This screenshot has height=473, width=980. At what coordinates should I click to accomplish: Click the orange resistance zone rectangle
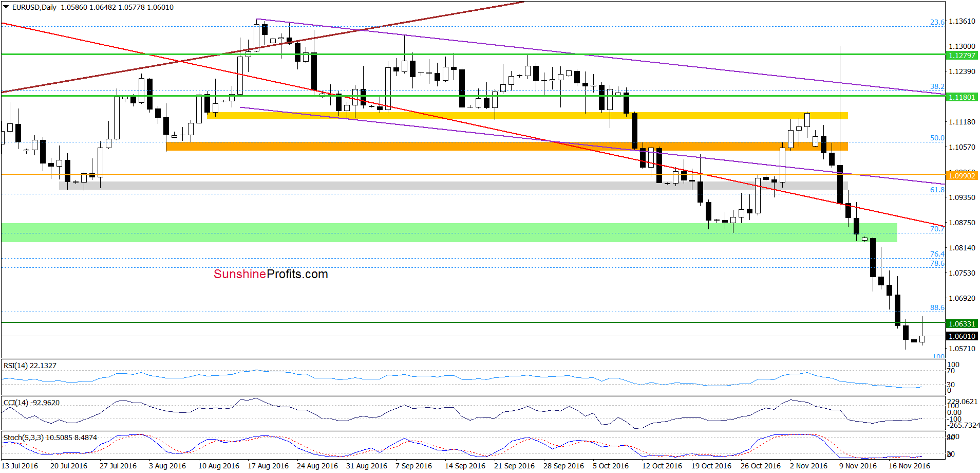[507, 147]
